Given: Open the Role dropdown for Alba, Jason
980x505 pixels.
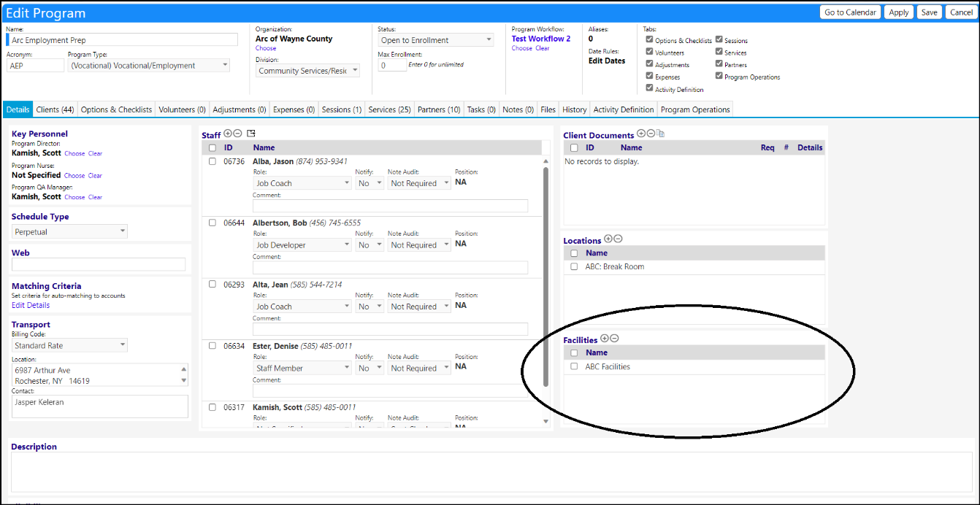Looking at the screenshot, I should tap(302, 183).
